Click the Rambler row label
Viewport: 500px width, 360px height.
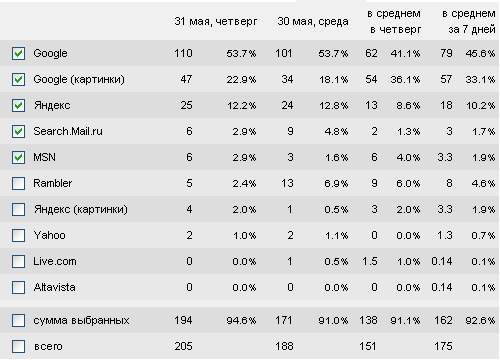point(53,183)
